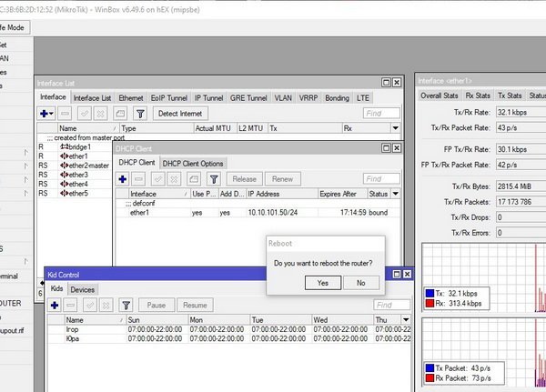
Task: Click the filter icon in Interface List toolbar
Action: coord(141,114)
